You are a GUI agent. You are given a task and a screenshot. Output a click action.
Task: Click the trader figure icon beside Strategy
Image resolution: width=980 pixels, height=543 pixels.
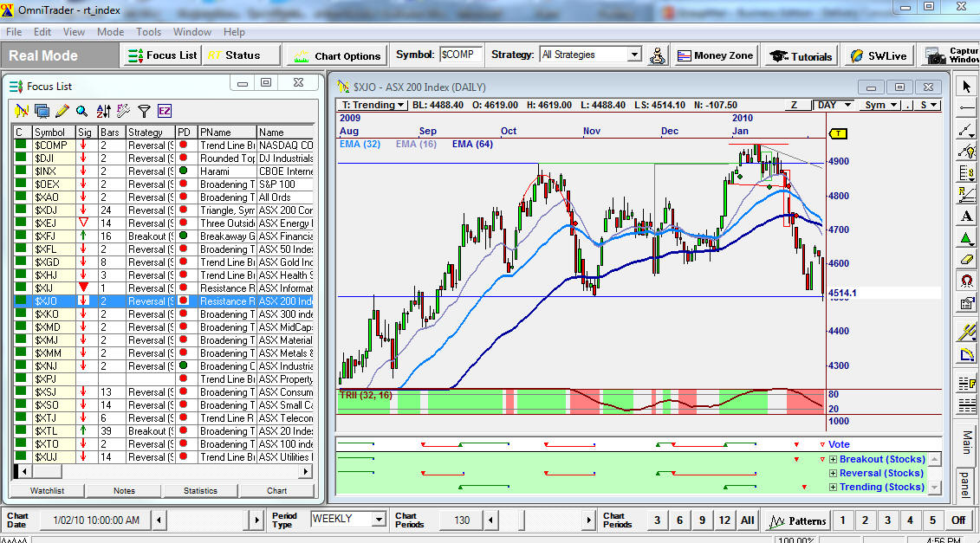658,55
